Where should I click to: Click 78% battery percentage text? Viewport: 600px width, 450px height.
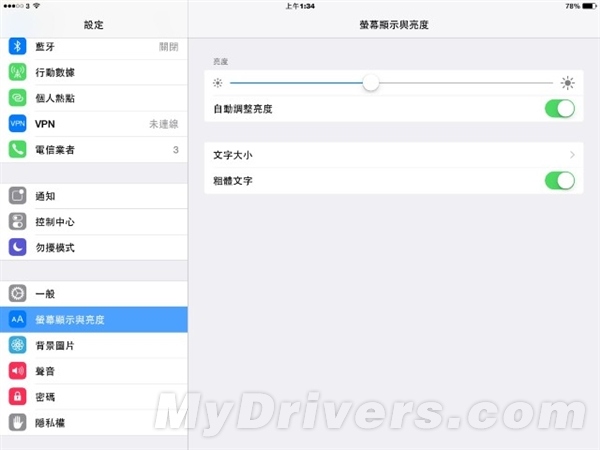572,6
